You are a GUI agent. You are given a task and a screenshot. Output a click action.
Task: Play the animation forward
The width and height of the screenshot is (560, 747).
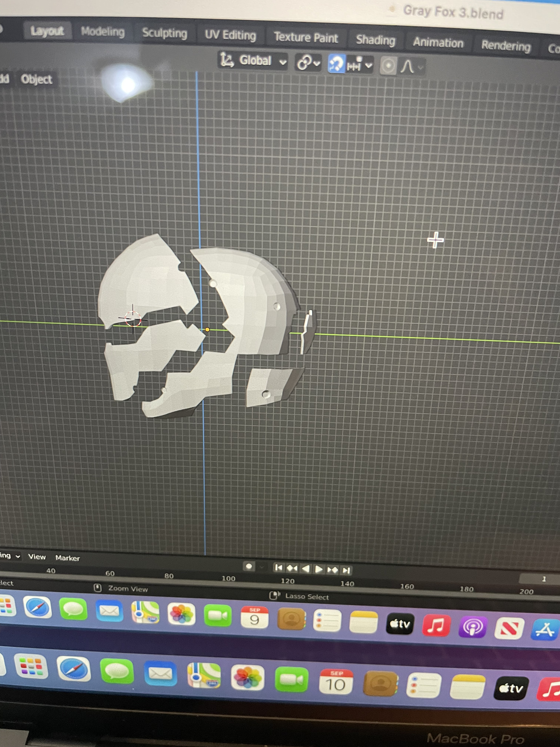[319, 569]
